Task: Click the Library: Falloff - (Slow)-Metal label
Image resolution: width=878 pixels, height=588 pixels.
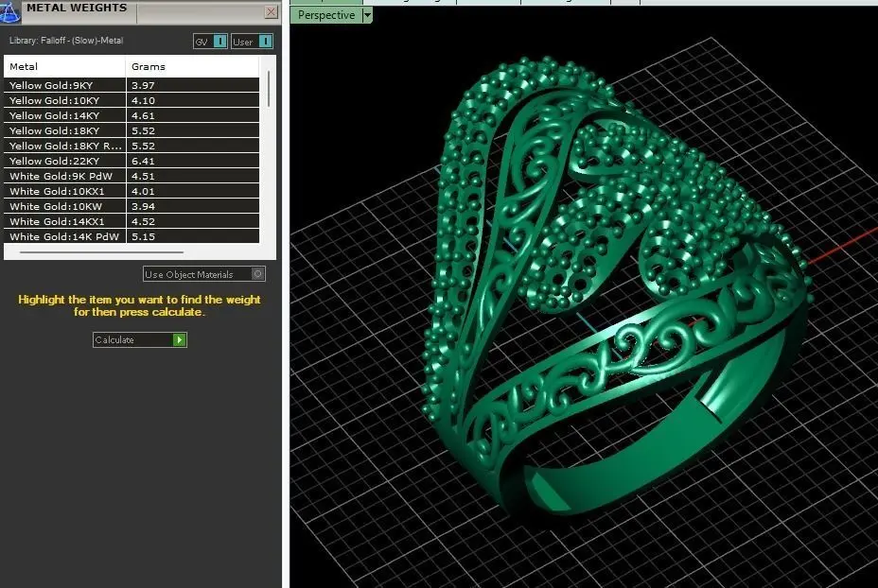Action: click(x=66, y=41)
